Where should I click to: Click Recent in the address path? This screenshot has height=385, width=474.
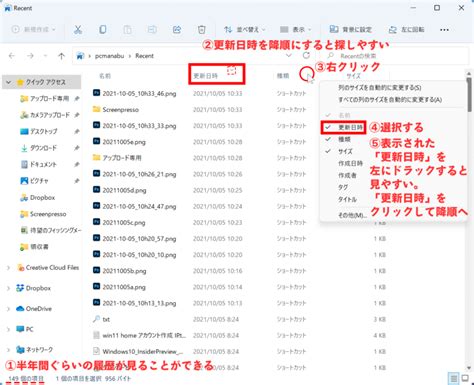(144, 56)
